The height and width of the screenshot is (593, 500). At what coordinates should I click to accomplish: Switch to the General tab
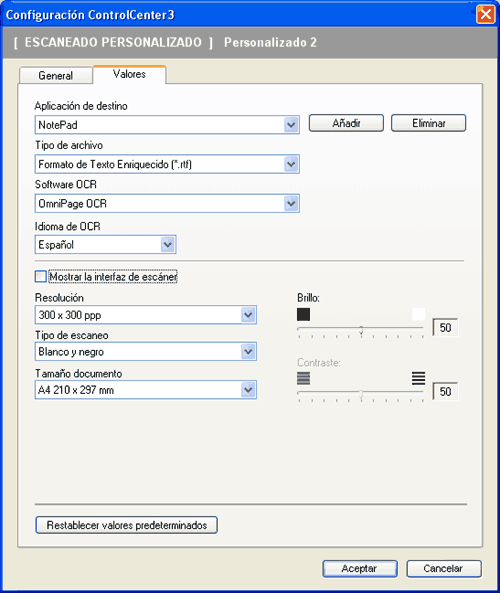point(56,75)
